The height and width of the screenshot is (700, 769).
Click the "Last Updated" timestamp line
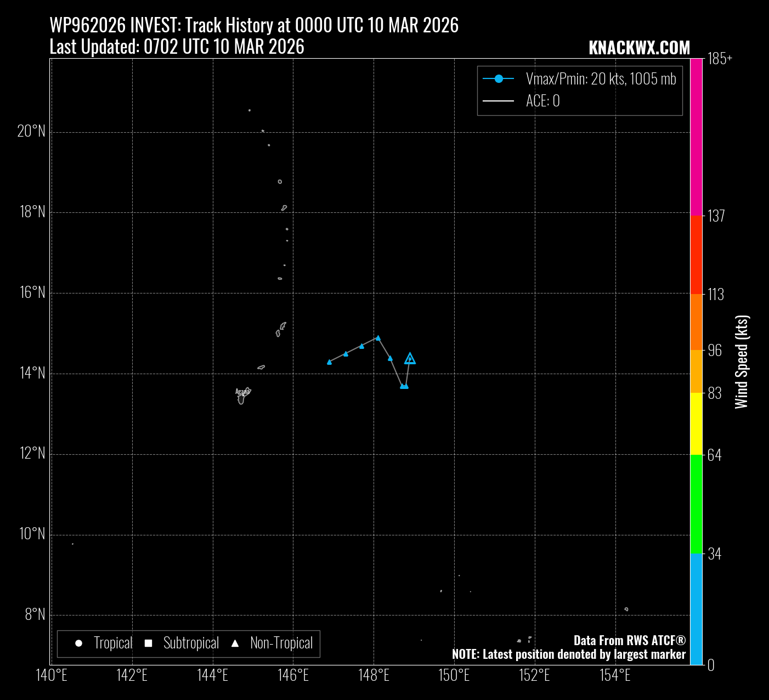(x=177, y=47)
